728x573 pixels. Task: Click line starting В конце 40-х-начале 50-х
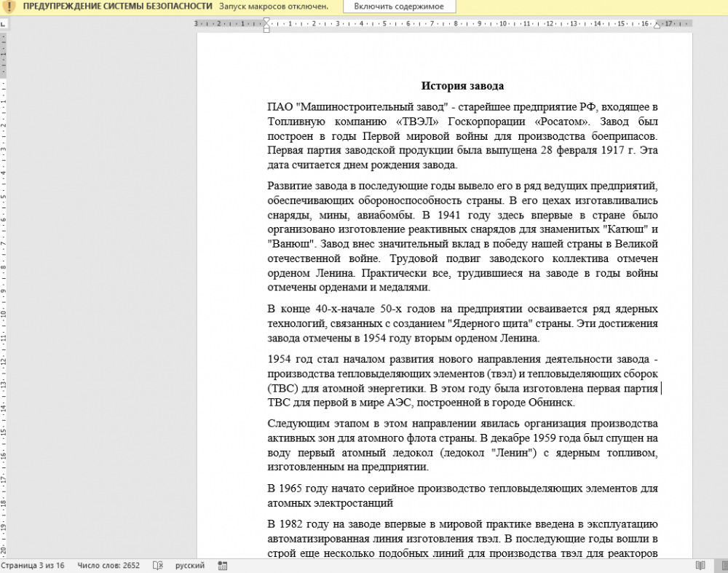tap(462, 309)
